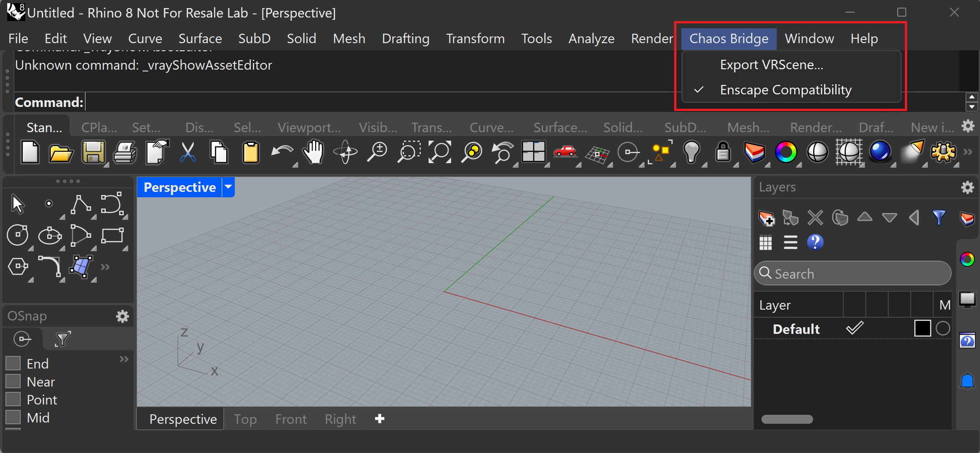Click the Layers panel horizontal scrollbar
This screenshot has width=980, height=453.
click(787, 419)
